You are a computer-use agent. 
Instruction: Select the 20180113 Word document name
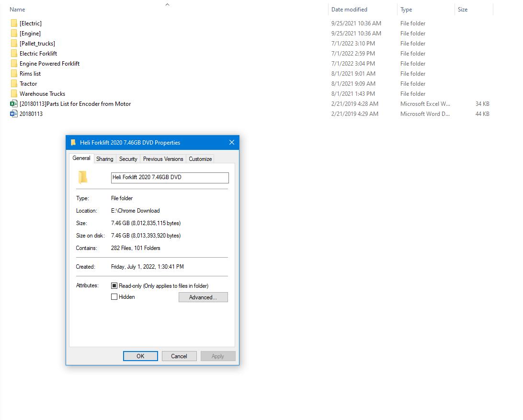[31, 114]
